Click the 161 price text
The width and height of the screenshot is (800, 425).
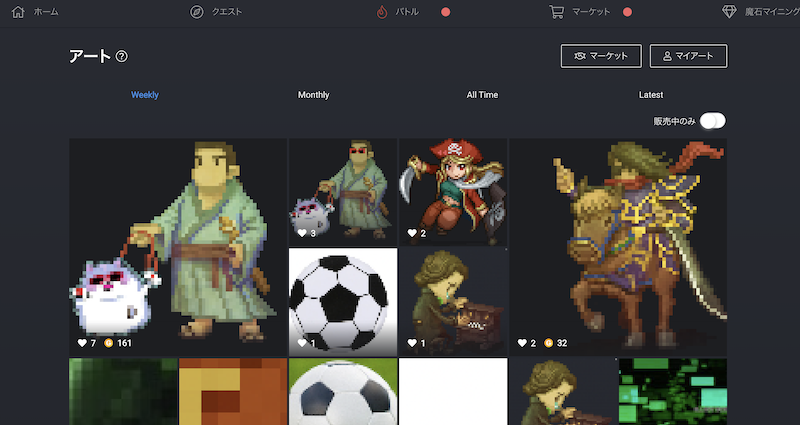[124, 343]
